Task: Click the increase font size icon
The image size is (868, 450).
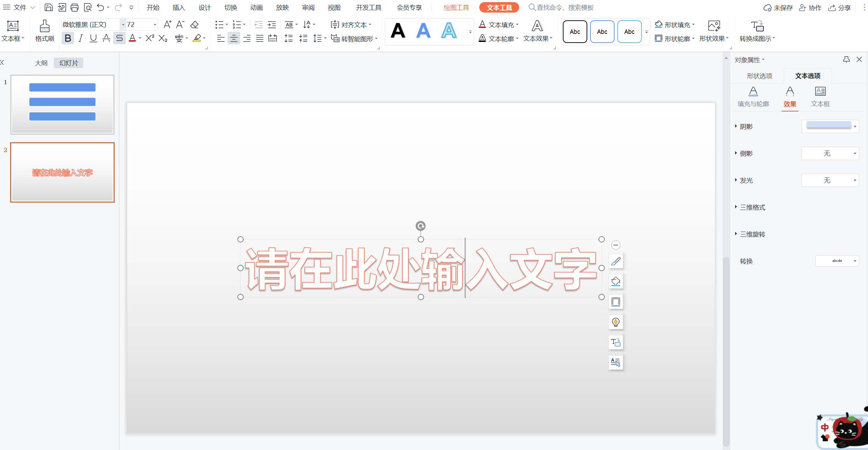Action: pos(167,24)
